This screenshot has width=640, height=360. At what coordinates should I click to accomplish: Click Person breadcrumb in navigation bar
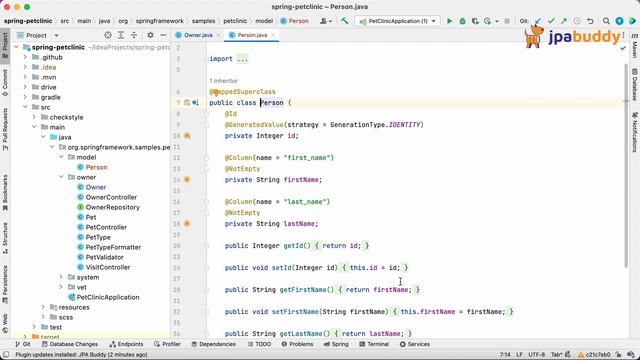pos(294,21)
